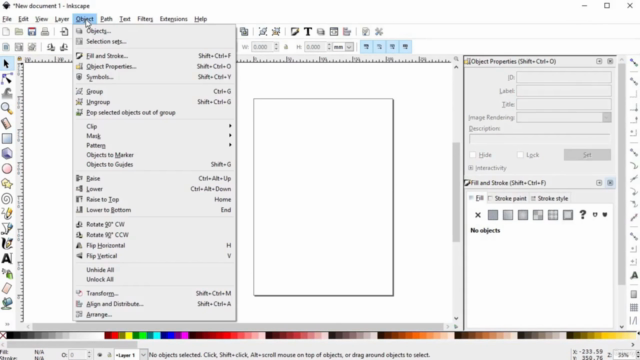
Task: Click the Print icon
Action: 45,32
